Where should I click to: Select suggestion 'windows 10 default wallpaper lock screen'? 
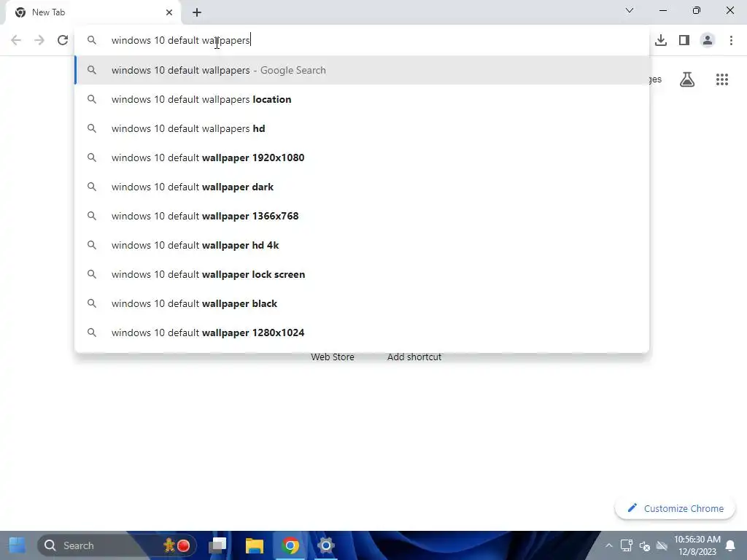(x=362, y=274)
